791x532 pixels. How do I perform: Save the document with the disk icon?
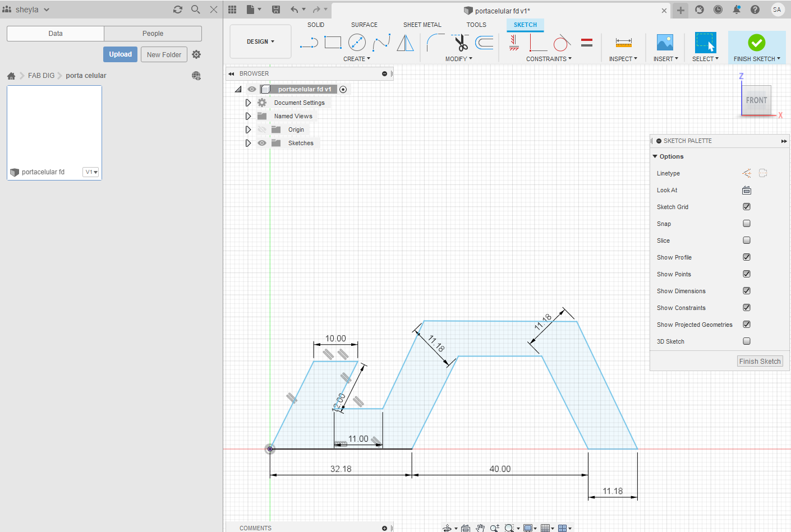(x=275, y=10)
